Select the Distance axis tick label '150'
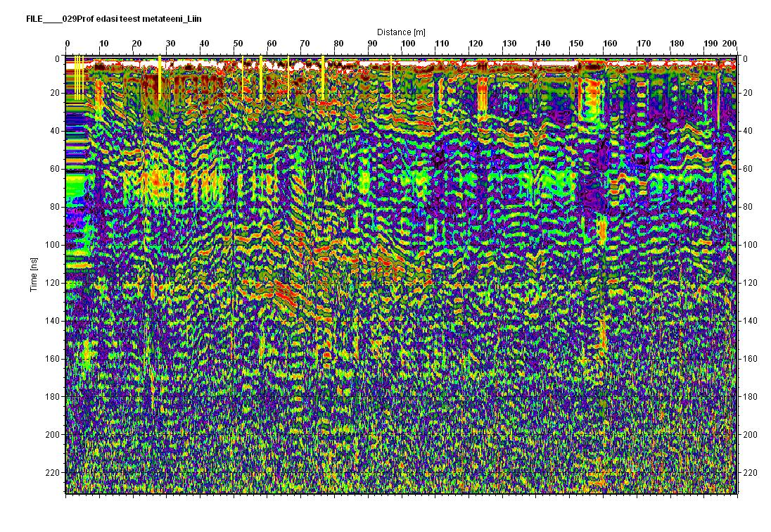The image size is (771, 532). point(576,43)
